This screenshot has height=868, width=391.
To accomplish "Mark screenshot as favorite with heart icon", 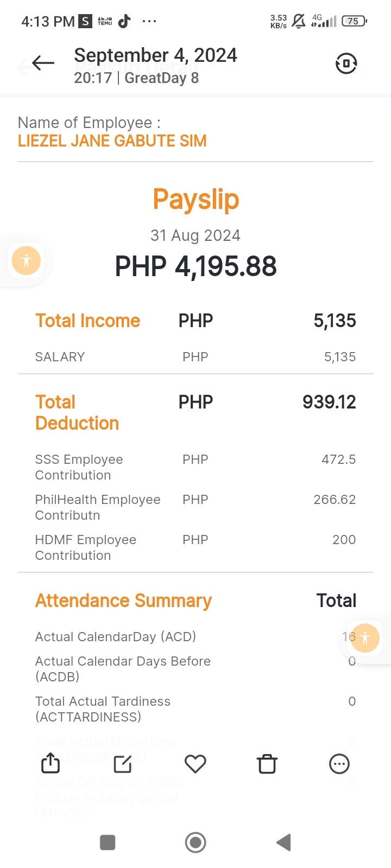I will [x=195, y=764].
